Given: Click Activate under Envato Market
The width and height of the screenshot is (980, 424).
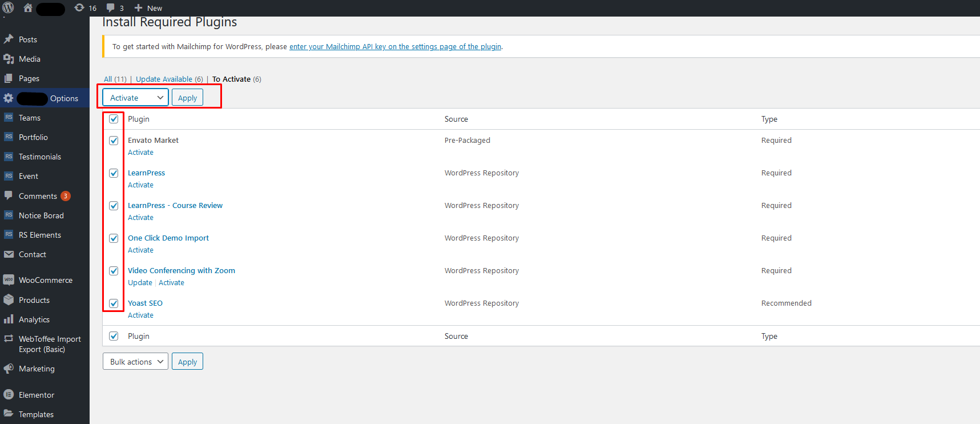Looking at the screenshot, I should pos(140,153).
